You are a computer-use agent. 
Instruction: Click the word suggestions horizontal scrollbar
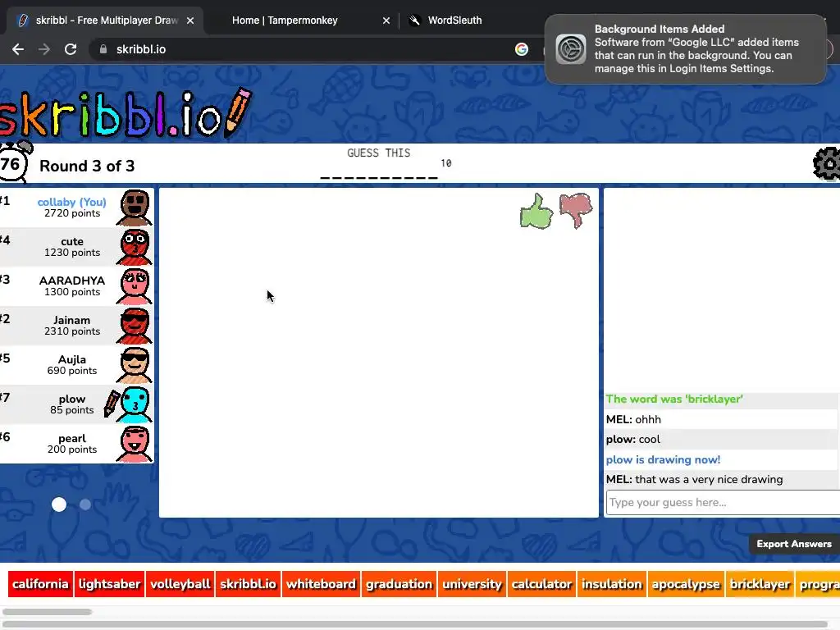point(47,612)
